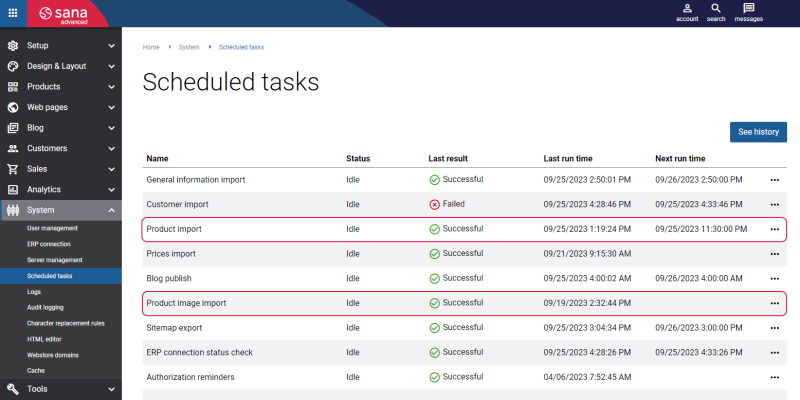Select the Sitemap export task name
The height and width of the screenshot is (400, 800).
[x=174, y=328]
